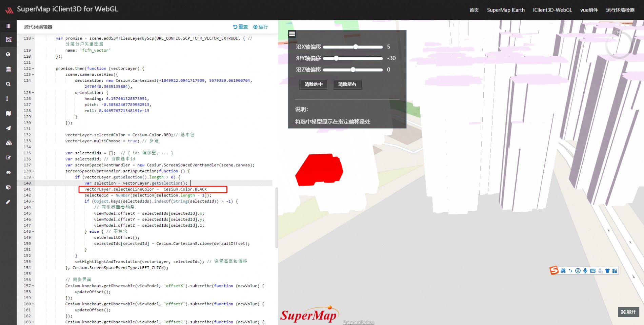Viewport: 644px width, 325px height.
Task: Open Sogou skin shirt icon
Action: [x=607, y=271]
